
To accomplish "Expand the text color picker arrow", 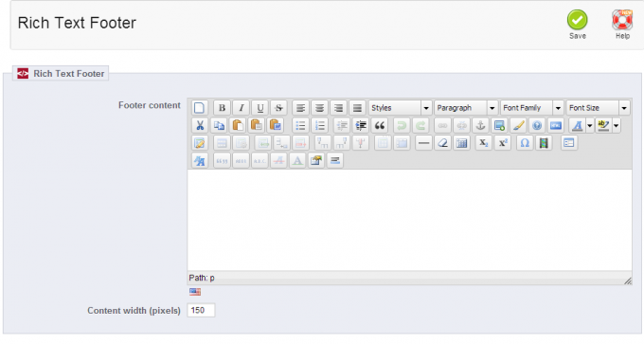I will click(x=590, y=125).
